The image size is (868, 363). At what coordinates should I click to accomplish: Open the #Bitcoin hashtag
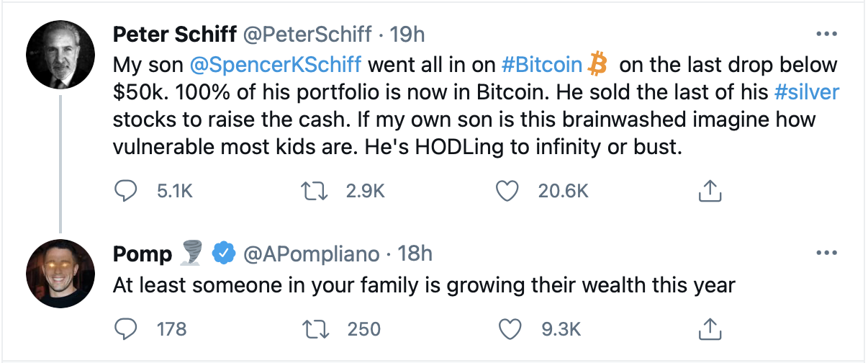coord(541,65)
